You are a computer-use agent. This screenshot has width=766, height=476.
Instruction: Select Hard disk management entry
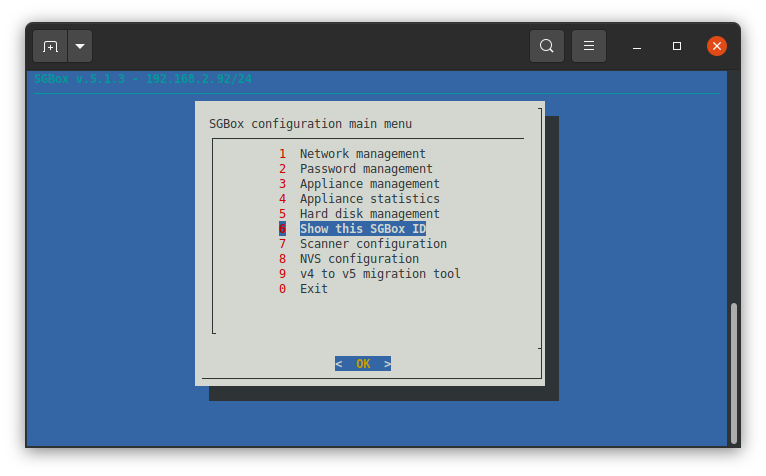[x=369, y=214]
